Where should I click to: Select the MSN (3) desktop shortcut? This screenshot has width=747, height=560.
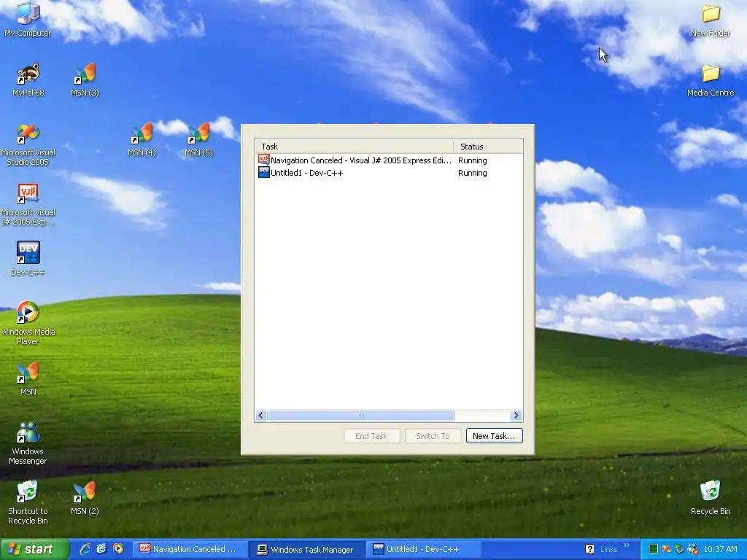[85, 79]
